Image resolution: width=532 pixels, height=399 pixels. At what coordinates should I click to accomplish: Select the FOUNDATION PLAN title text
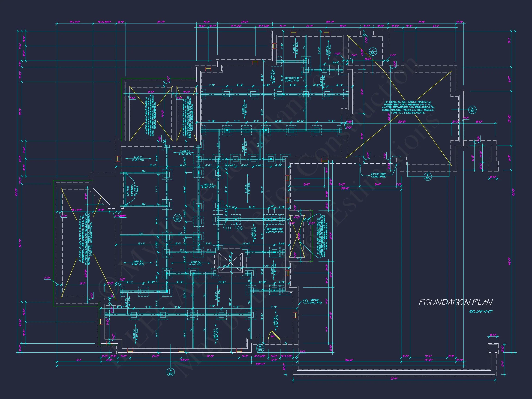456,303
